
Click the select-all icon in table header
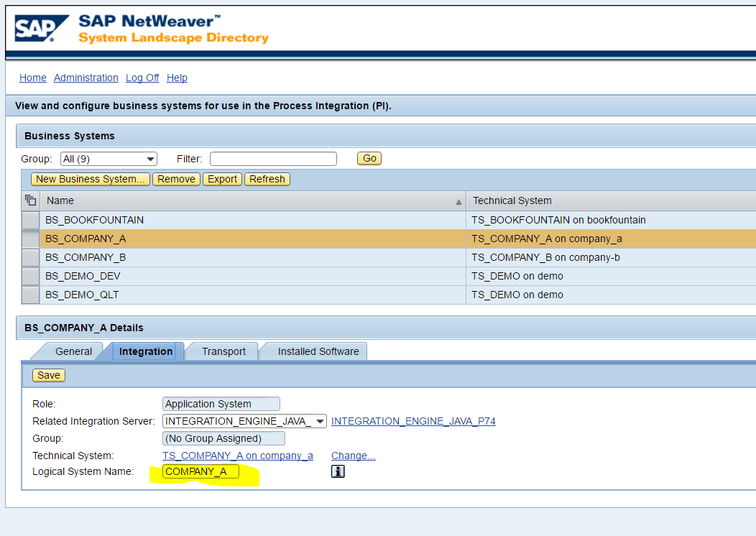30,200
